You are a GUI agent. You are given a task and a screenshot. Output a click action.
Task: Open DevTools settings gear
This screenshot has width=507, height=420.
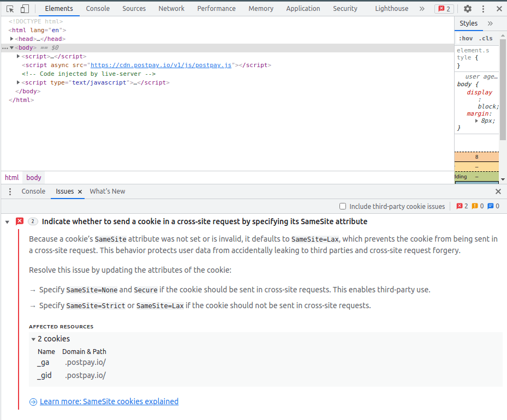point(468,9)
